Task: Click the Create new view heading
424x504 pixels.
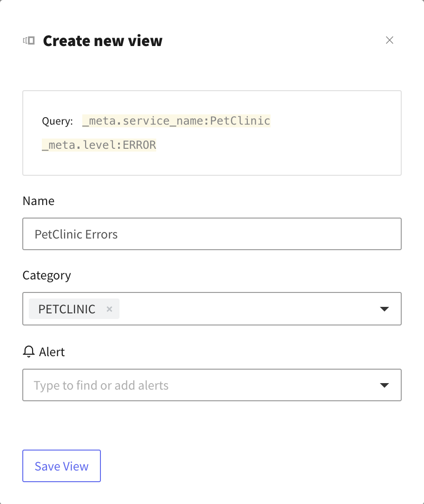Action: click(103, 41)
